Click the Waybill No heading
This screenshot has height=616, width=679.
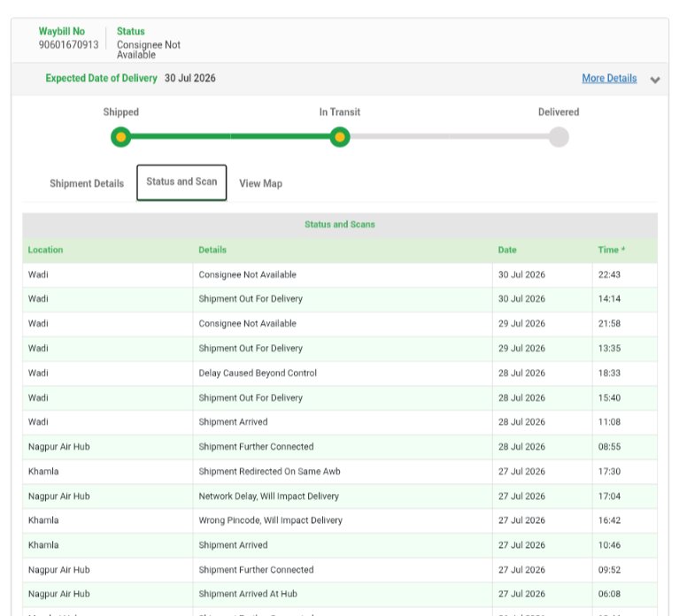(61, 31)
